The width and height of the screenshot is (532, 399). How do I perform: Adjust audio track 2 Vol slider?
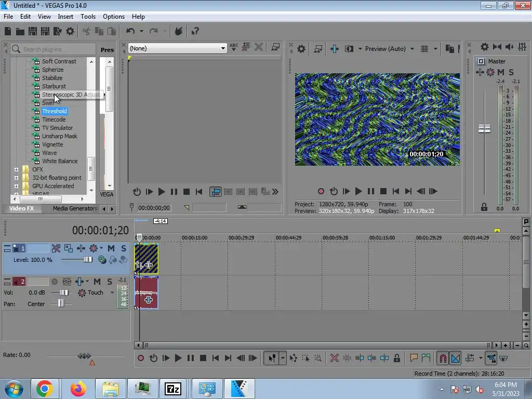click(64, 292)
